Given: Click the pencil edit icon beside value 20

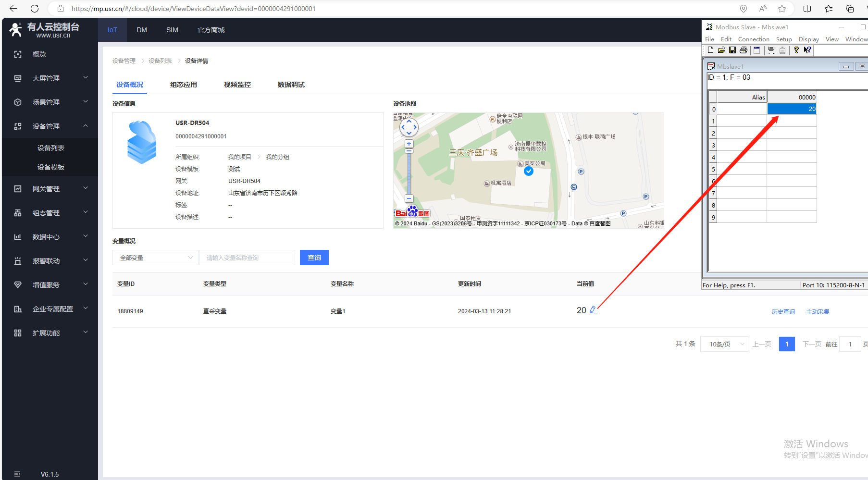Looking at the screenshot, I should point(593,310).
